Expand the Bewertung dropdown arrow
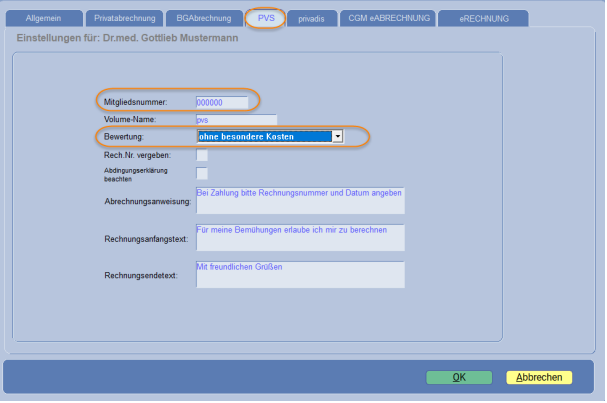The image size is (607, 403). (x=338, y=136)
